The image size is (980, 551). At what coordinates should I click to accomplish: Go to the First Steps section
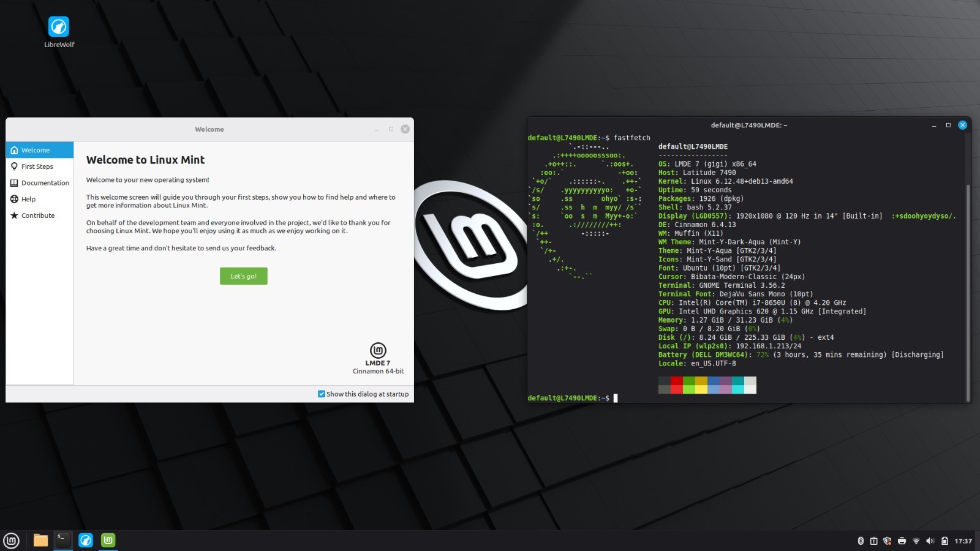(40, 167)
